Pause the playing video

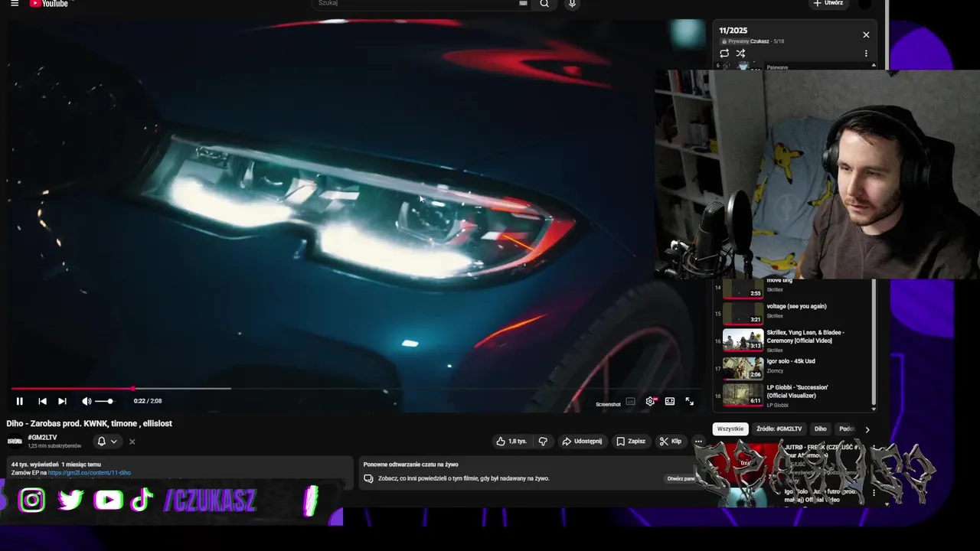click(x=20, y=401)
